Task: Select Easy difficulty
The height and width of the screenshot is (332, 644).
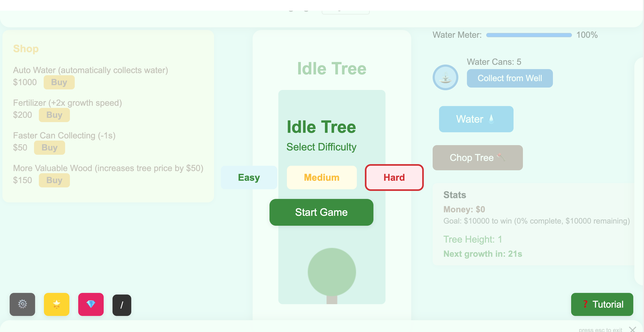Action: (x=249, y=178)
